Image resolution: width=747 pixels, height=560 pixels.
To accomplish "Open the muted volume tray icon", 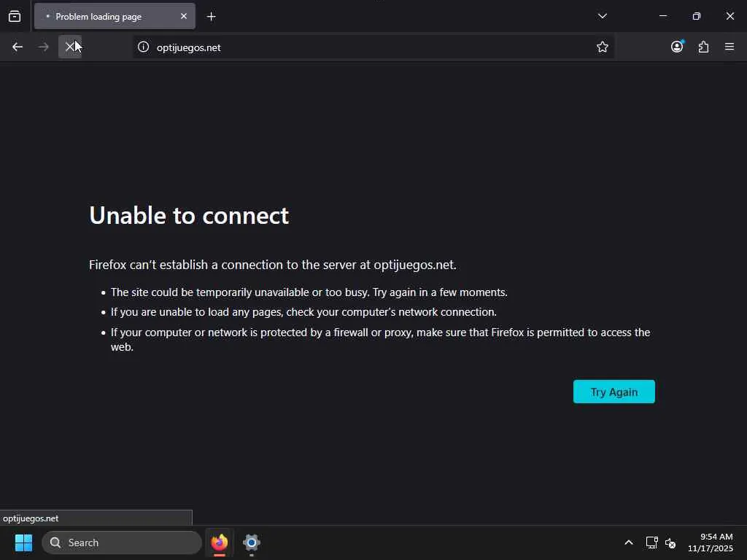I will click(670, 542).
